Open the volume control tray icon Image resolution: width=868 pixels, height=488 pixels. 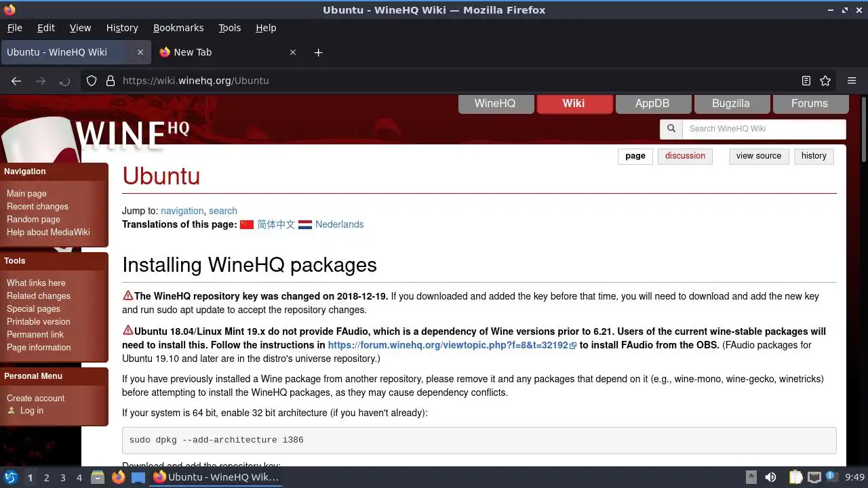click(x=770, y=477)
